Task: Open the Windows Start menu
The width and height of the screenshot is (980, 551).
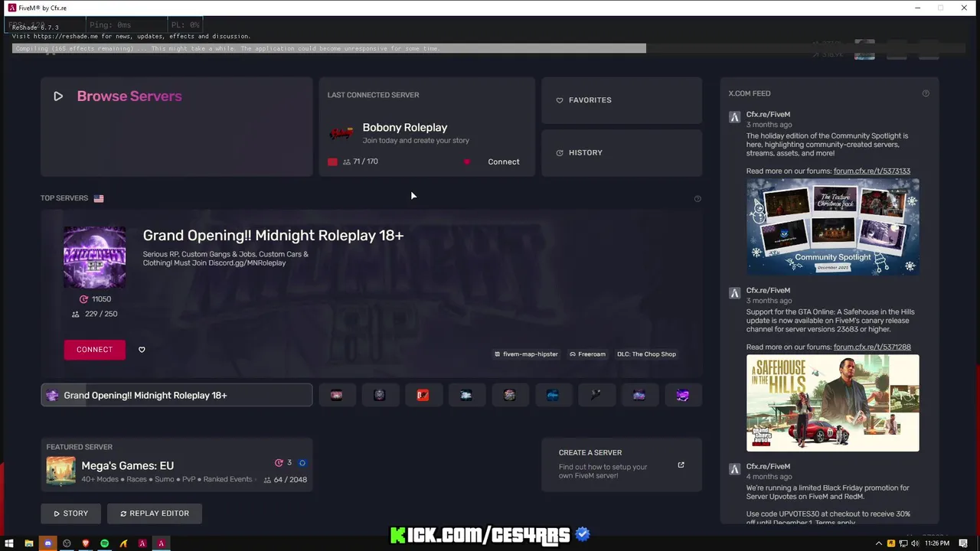Action: click(x=10, y=543)
